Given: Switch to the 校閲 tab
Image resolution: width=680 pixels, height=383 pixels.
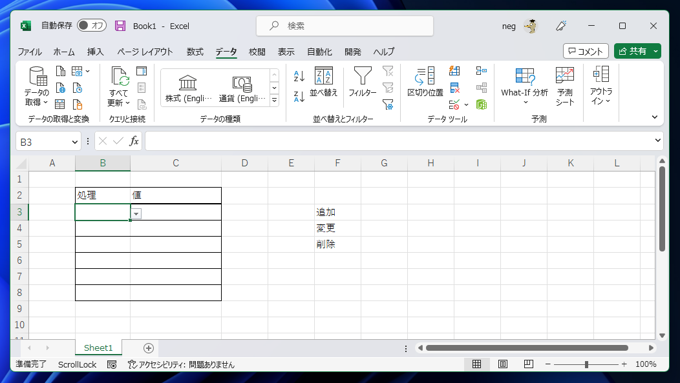Looking at the screenshot, I should [x=257, y=52].
